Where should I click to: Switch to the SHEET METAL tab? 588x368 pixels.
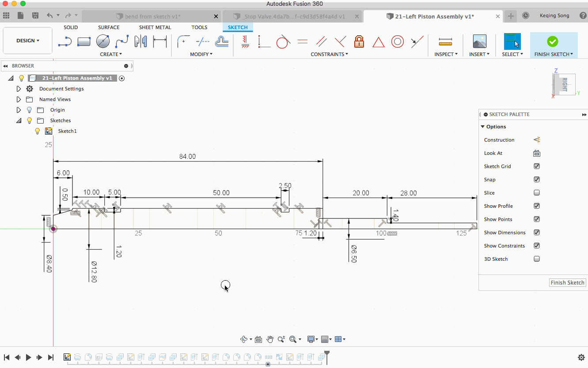pyautogui.click(x=155, y=27)
